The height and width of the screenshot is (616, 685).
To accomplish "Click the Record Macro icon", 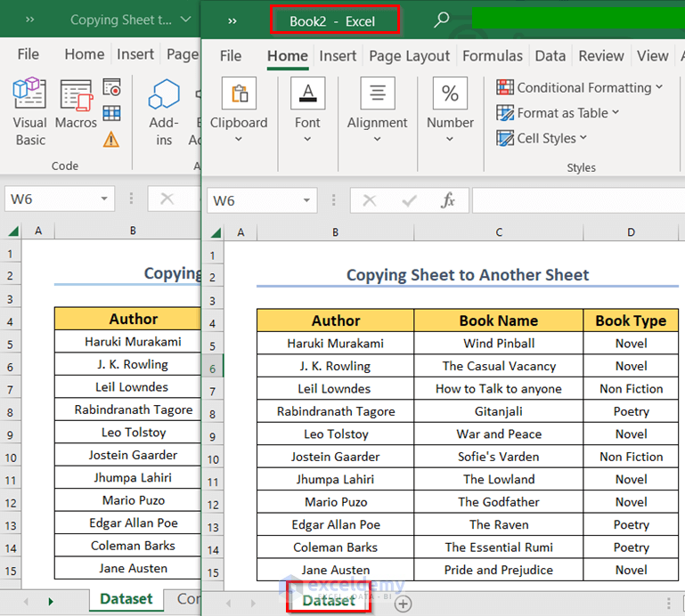I will [x=111, y=87].
